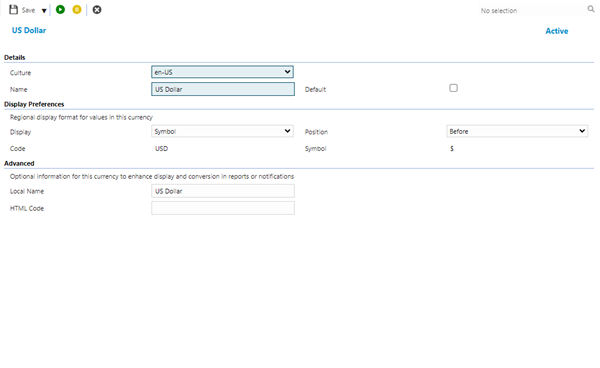
Task: Click the Active status label
Action: point(557,31)
